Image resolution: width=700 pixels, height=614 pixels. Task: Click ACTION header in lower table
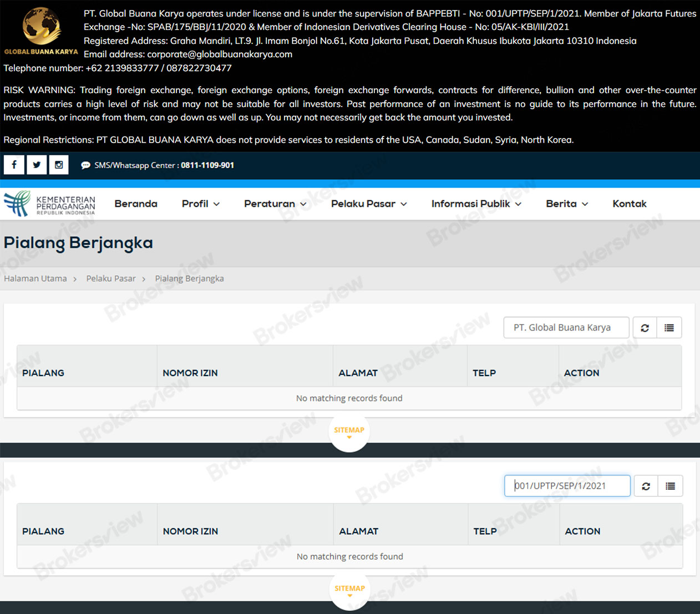point(621,525)
